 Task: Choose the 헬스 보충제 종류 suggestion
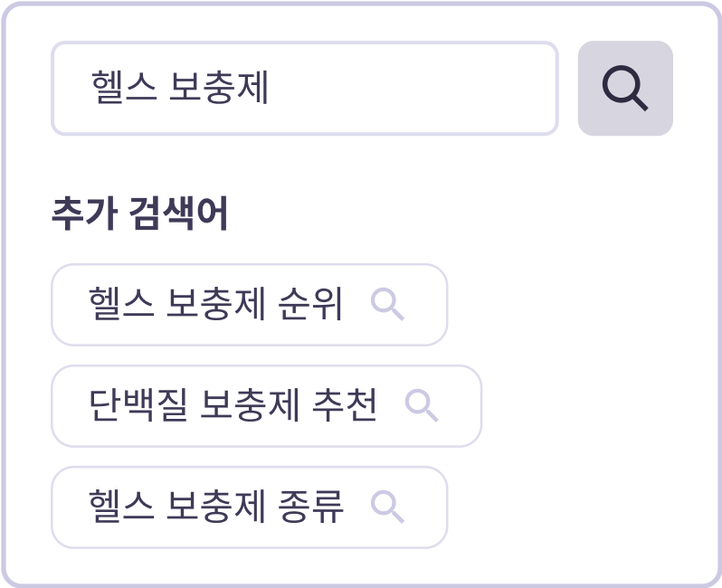pos(217,507)
